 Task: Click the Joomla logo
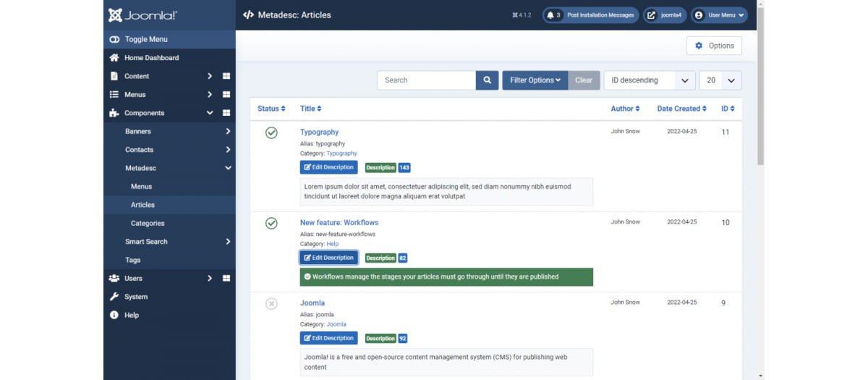tap(142, 14)
